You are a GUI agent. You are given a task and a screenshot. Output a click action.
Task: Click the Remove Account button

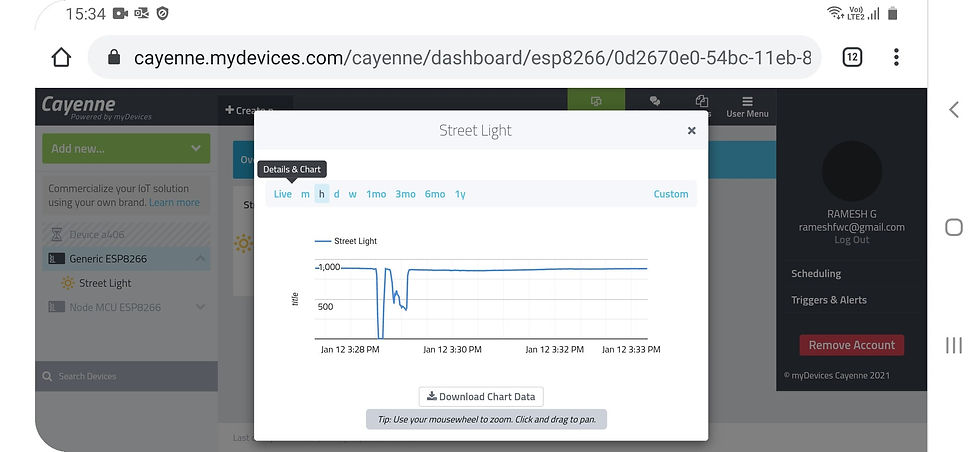pyautogui.click(x=852, y=345)
